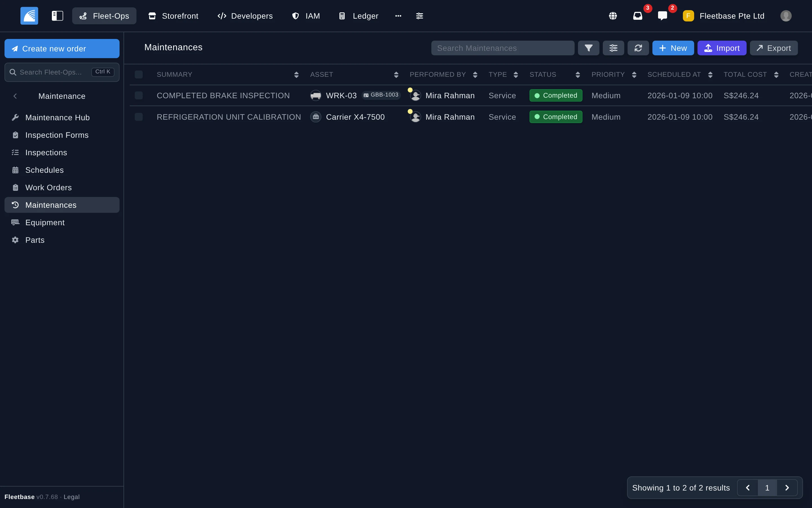812x508 pixels.
Task: Focus the Search Maintenances field
Action: [503, 48]
